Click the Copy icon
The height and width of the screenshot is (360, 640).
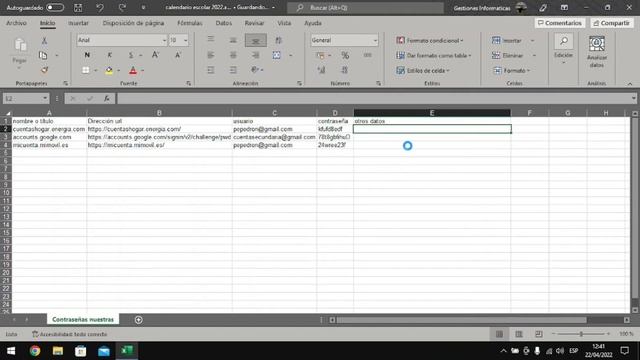[43, 55]
